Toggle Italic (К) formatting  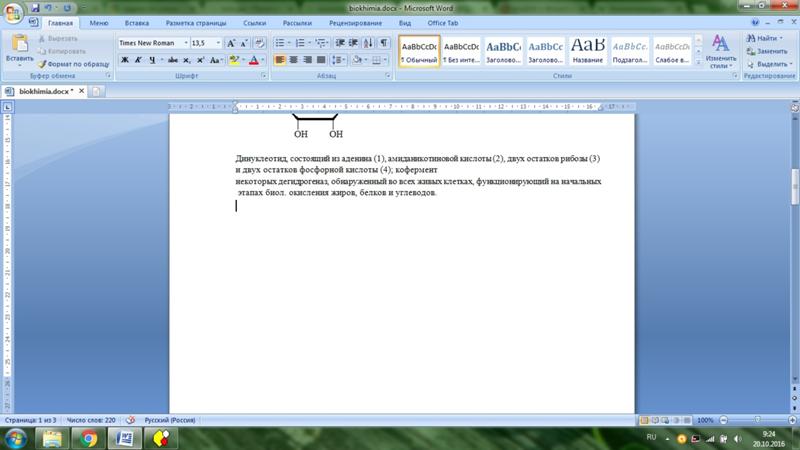click(x=138, y=60)
